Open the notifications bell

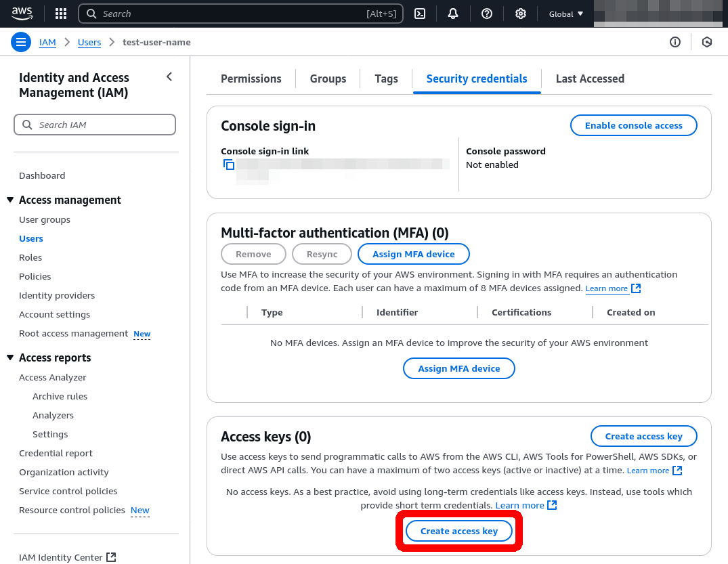453,14
